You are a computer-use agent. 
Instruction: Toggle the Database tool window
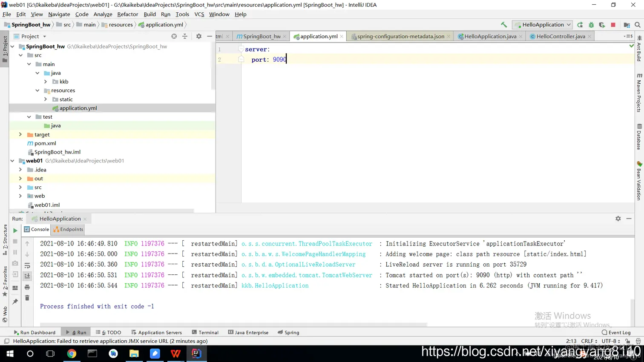[x=639, y=137]
